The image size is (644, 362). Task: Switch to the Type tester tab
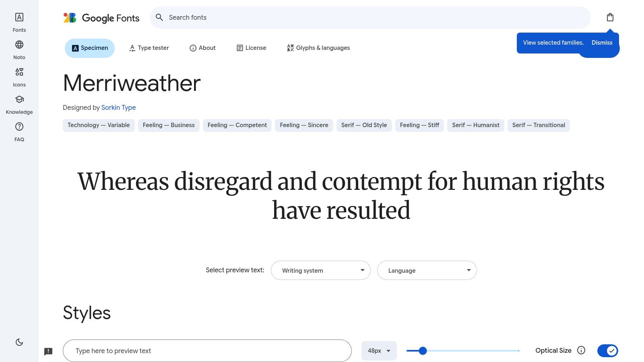coord(149,48)
